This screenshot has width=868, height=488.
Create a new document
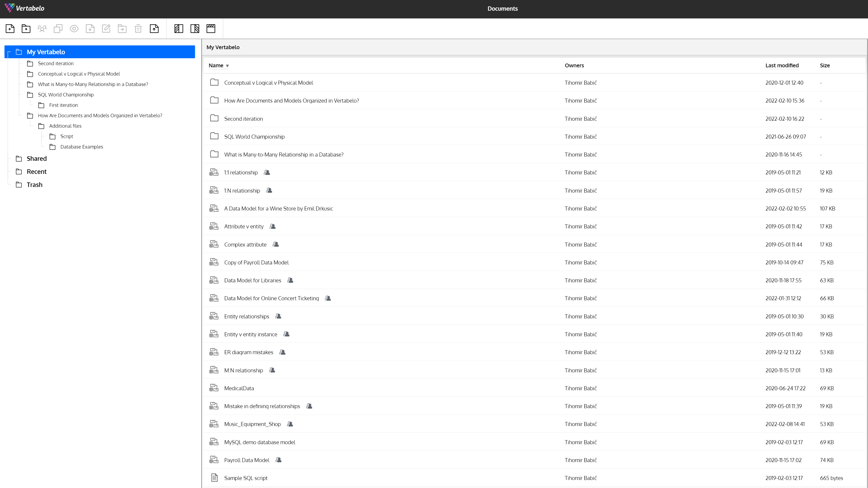[x=10, y=29]
